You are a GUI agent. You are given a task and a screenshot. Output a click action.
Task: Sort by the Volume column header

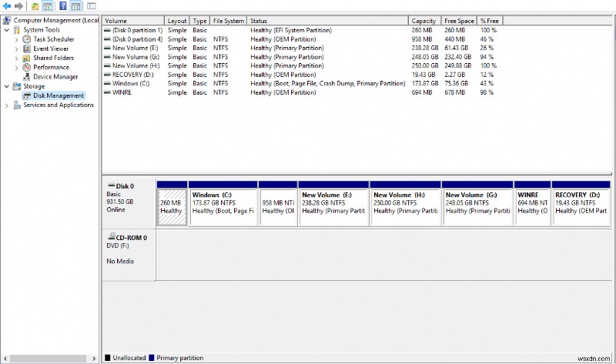133,21
